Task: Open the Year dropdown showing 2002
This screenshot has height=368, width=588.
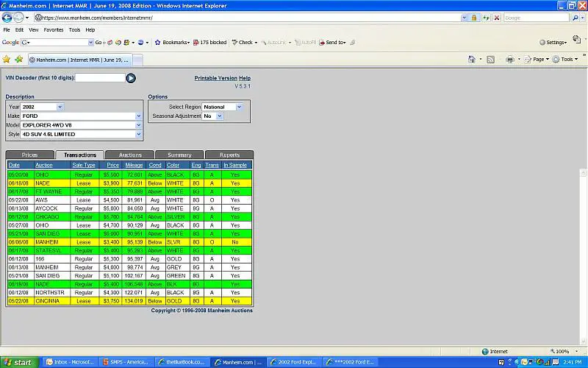Action: pos(60,107)
